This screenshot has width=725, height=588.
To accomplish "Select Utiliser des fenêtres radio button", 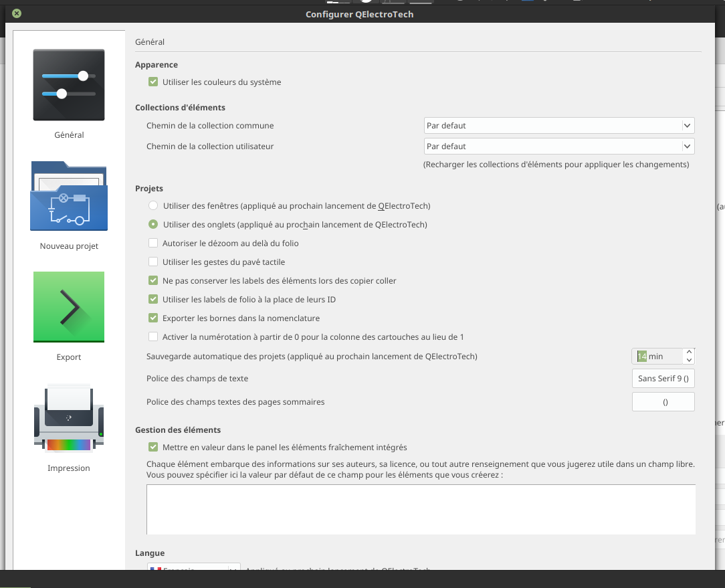I will pos(154,206).
